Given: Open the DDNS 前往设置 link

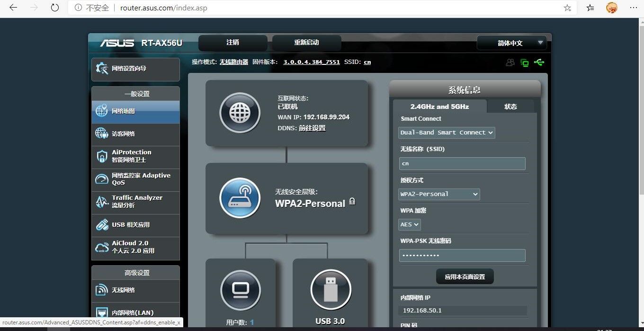Looking at the screenshot, I should (312, 128).
